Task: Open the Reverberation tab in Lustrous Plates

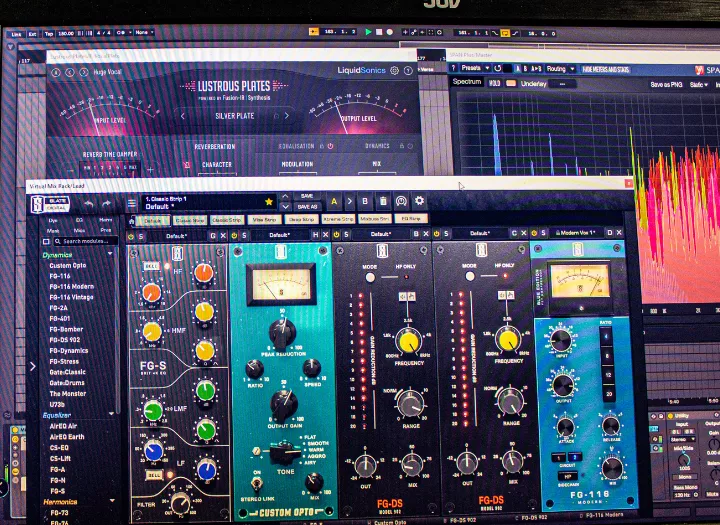Action: (x=214, y=147)
